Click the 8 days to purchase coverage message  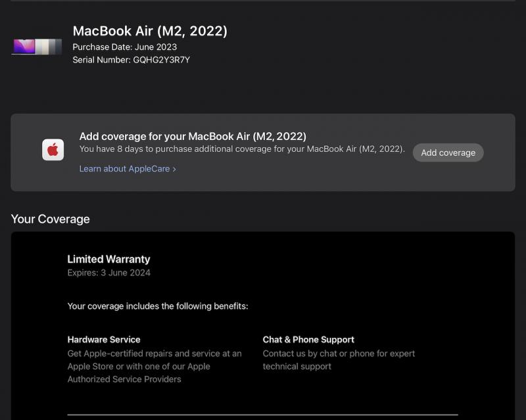point(242,149)
